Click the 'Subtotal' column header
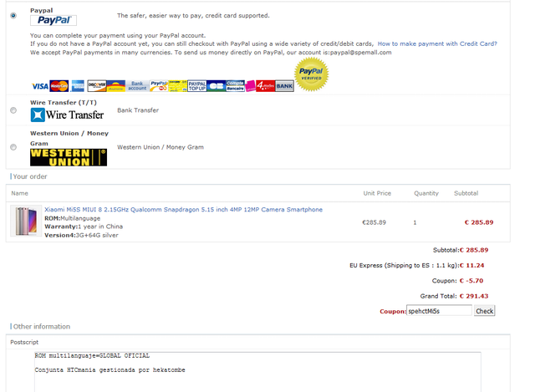 pyautogui.click(x=466, y=193)
